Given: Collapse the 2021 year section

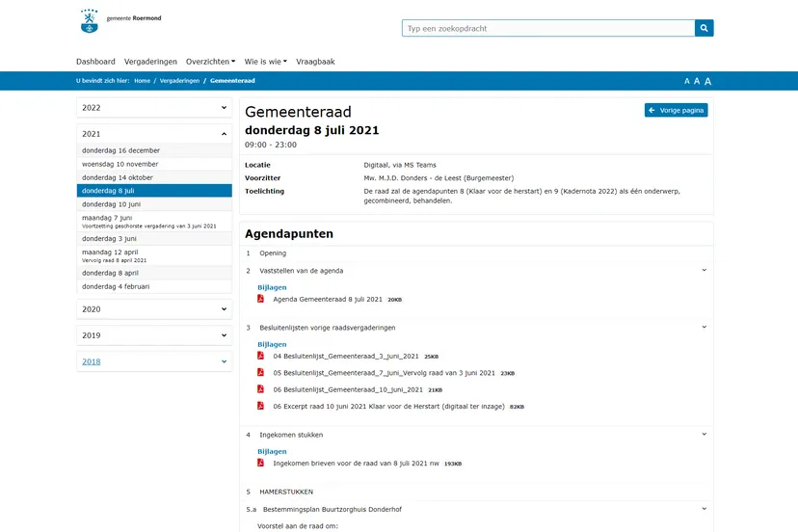Looking at the screenshot, I should 154,134.
